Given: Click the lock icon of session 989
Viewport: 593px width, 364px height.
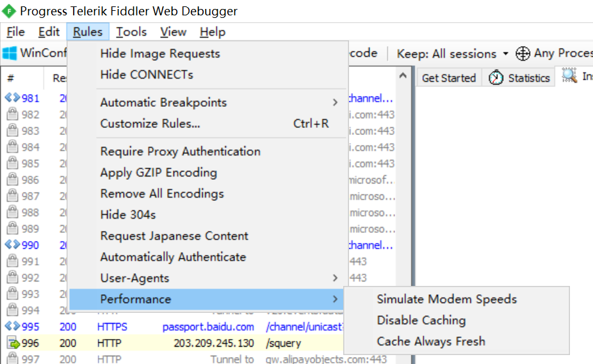Looking at the screenshot, I should (12, 228).
